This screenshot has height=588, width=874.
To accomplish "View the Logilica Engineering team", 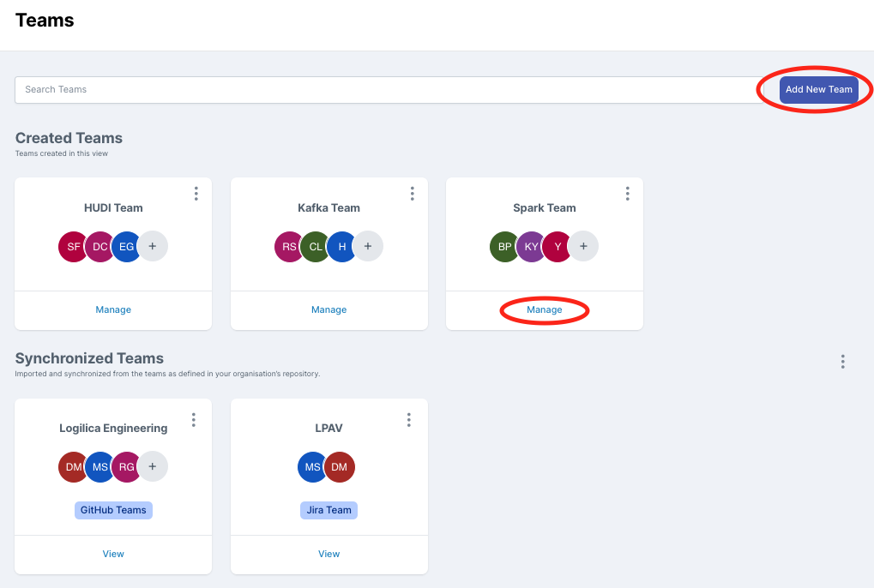I will [113, 554].
